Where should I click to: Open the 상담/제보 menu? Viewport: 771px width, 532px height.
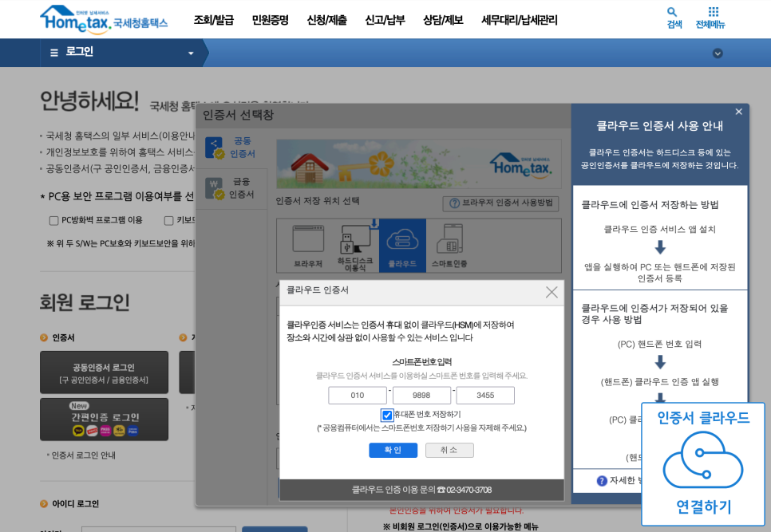click(x=443, y=20)
